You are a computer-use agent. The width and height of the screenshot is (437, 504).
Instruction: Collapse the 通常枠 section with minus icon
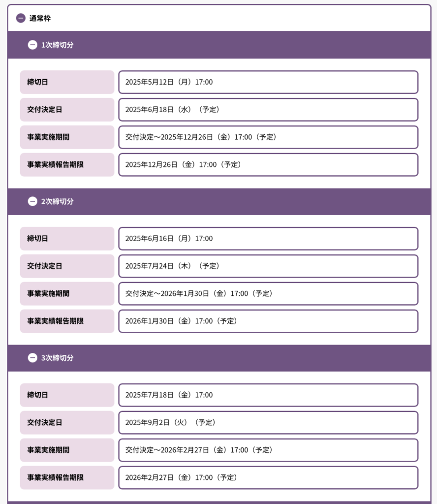(x=21, y=18)
